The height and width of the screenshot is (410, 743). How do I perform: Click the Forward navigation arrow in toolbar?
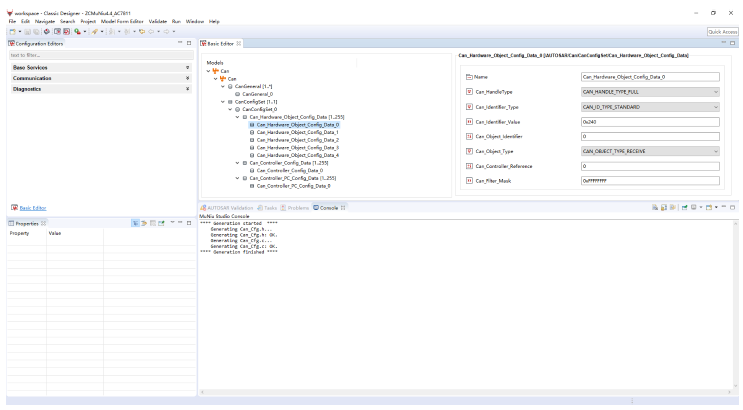(166, 32)
